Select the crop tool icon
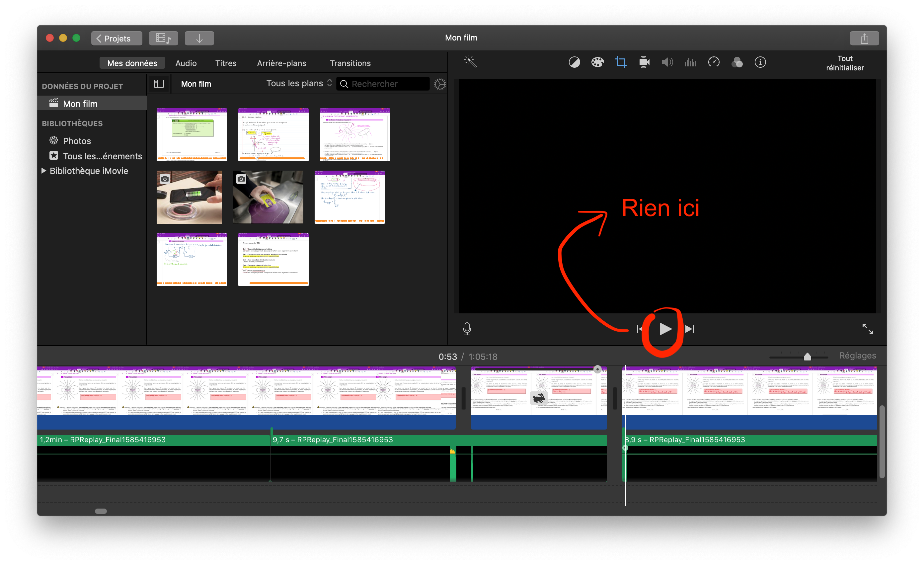This screenshot has width=924, height=565. (x=621, y=62)
